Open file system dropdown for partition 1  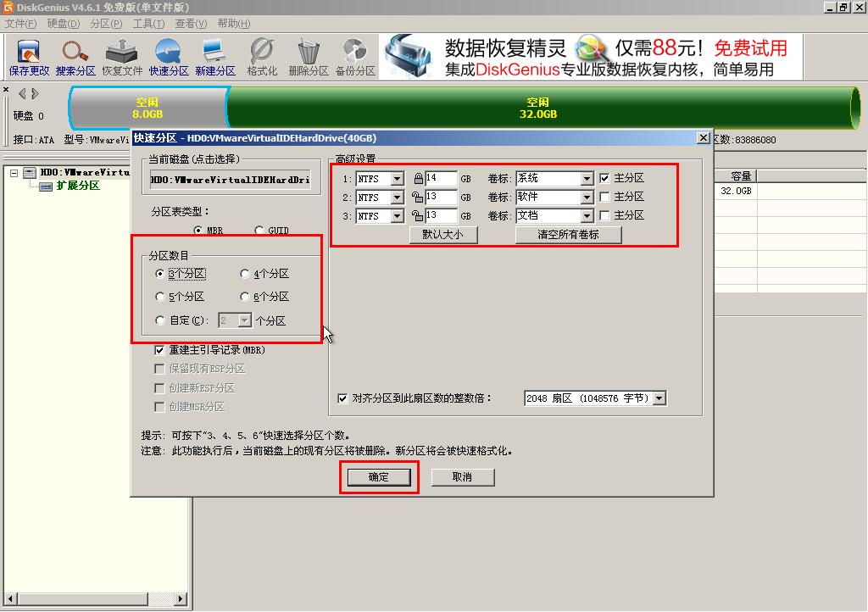coord(398,178)
